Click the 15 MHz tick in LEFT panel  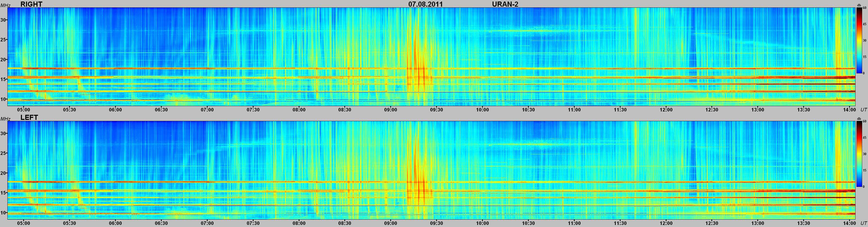pyautogui.click(x=3, y=193)
